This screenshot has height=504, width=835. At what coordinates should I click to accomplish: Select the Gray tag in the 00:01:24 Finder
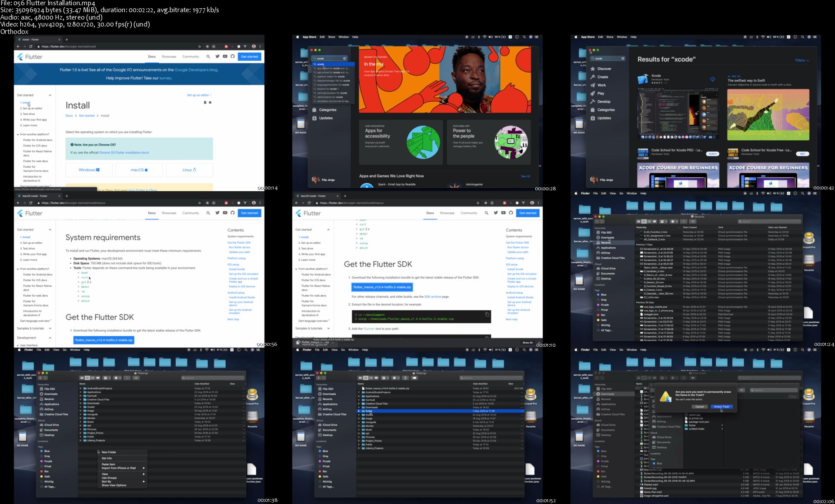click(x=601, y=300)
